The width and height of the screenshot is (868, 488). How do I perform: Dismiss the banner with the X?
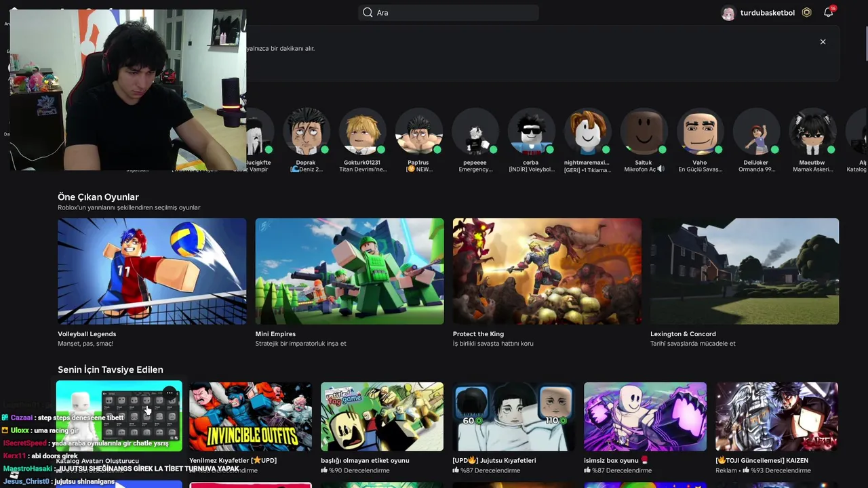[823, 42]
